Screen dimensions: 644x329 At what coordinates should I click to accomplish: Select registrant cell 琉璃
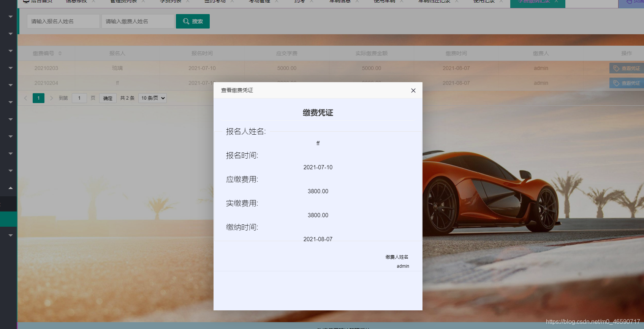(x=117, y=68)
